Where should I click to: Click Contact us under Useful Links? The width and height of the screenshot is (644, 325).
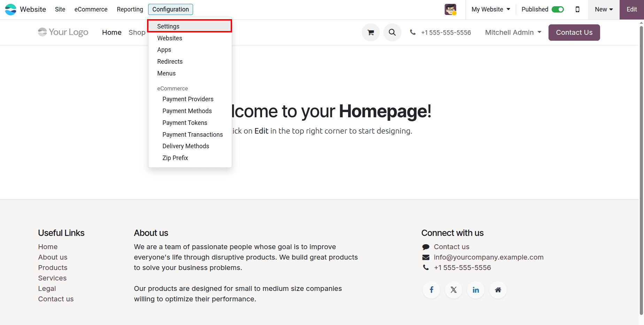point(56,299)
